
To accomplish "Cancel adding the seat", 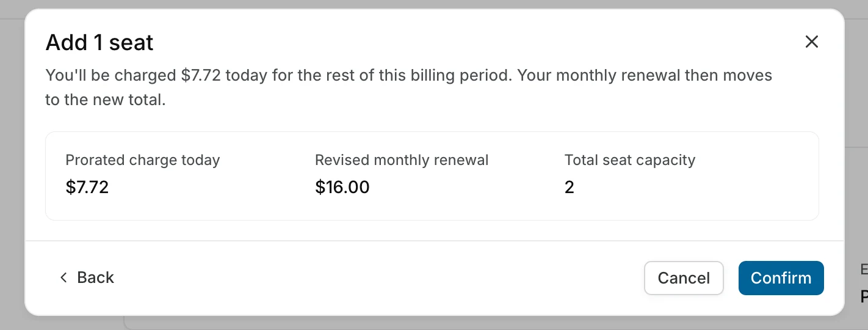I will click(x=684, y=278).
